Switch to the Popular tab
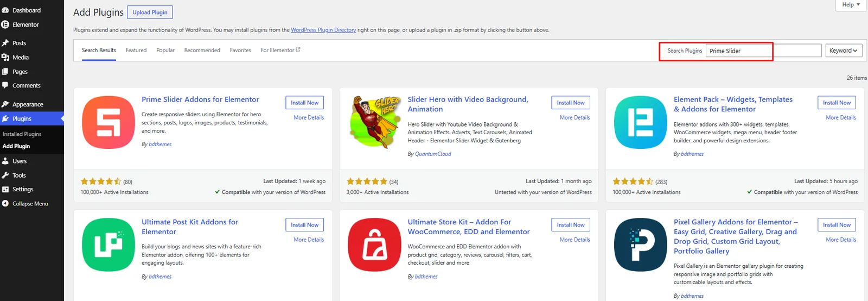The image size is (868, 301). (x=165, y=50)
